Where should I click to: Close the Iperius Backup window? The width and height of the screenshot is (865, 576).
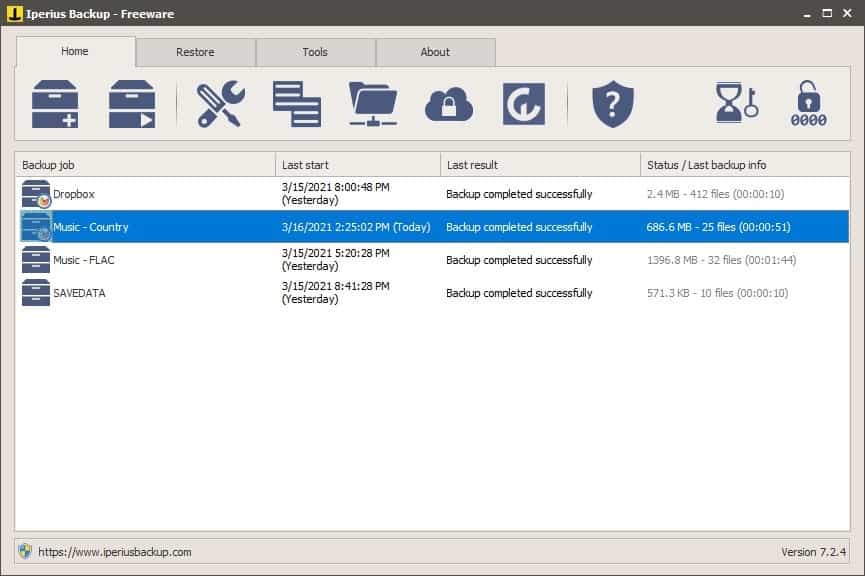[847, 13]
